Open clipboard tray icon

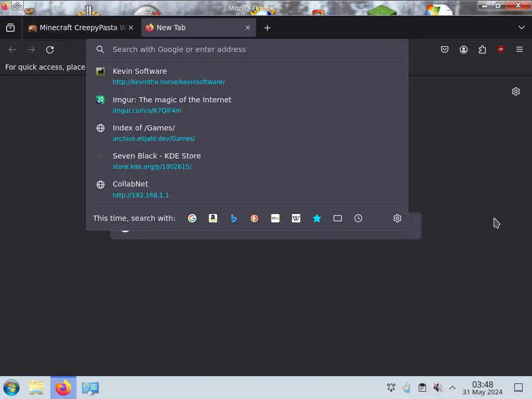(x=422, y=387)
